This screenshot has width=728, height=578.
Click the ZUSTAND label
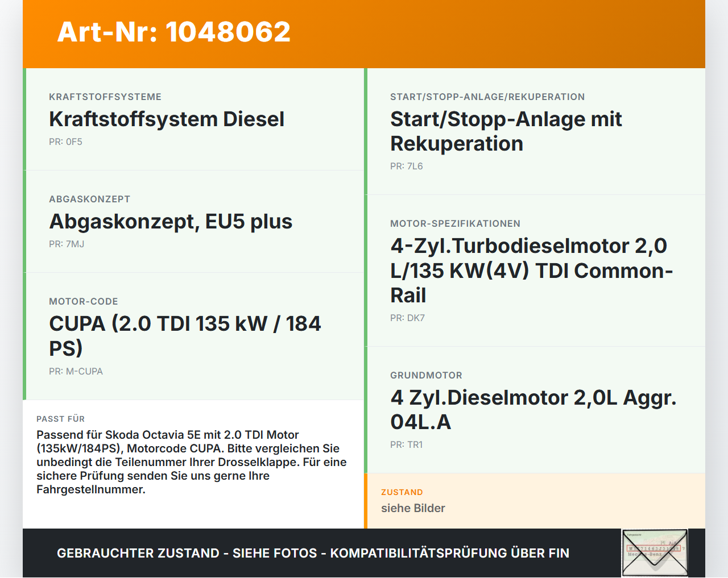(x=402, y=492)
